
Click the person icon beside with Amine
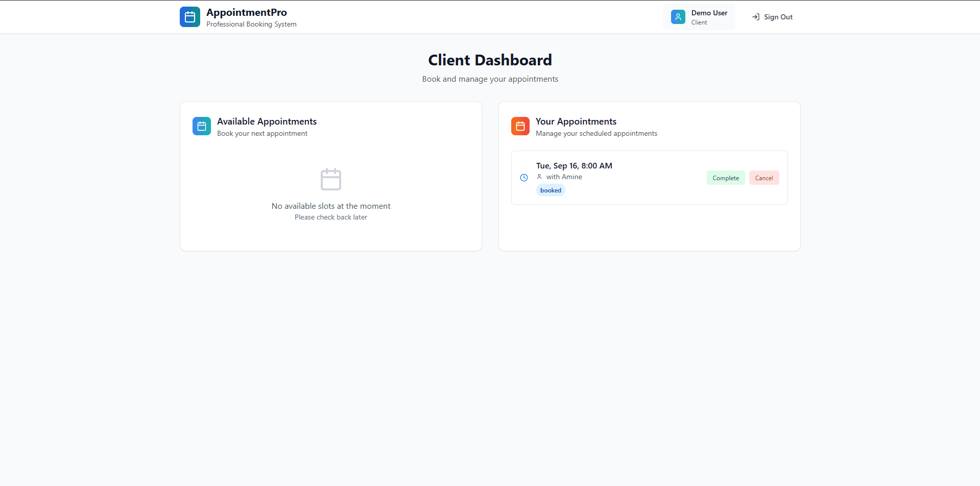pos(539,177)
